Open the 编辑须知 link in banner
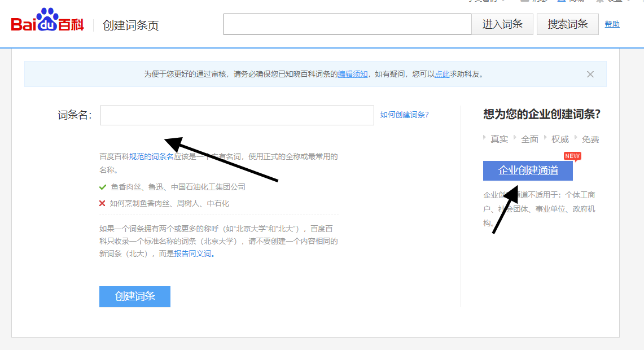This screenshot has width=644, height=350. [353, 75]
